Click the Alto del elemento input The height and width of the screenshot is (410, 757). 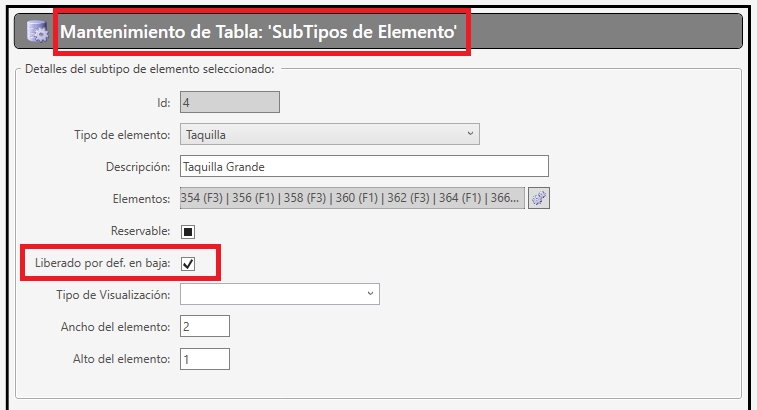[205, 359]
